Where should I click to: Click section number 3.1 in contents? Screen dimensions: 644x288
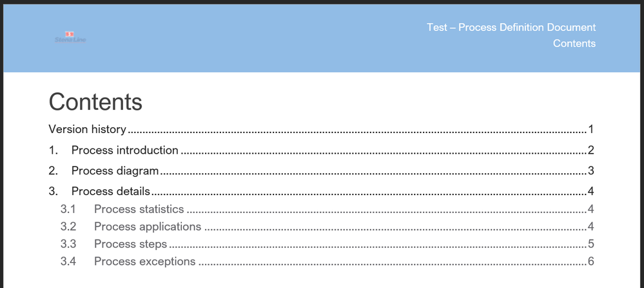tap(68, 209)
